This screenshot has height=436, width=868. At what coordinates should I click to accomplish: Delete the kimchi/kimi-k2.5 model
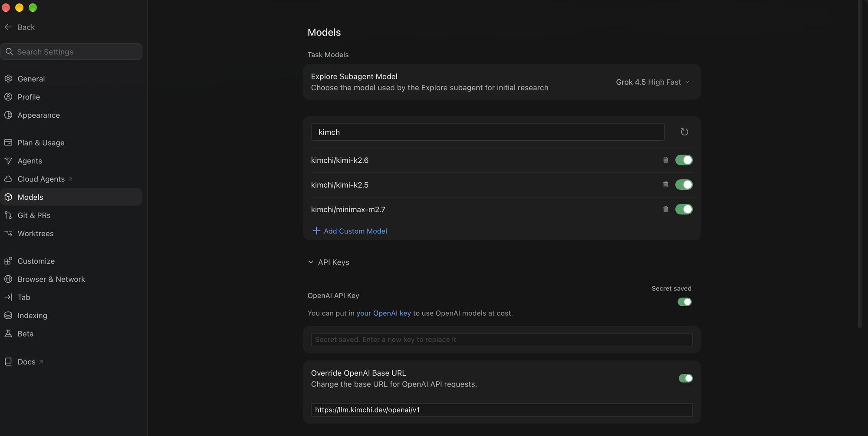(666, 185)
